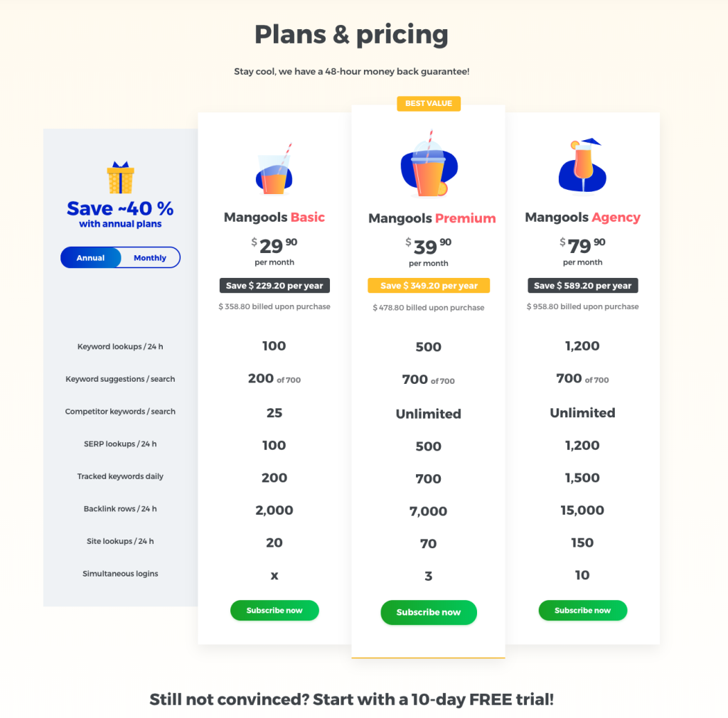Click the Mangools Agency plan title
728x718 pixels.
(x=582, y=218)
